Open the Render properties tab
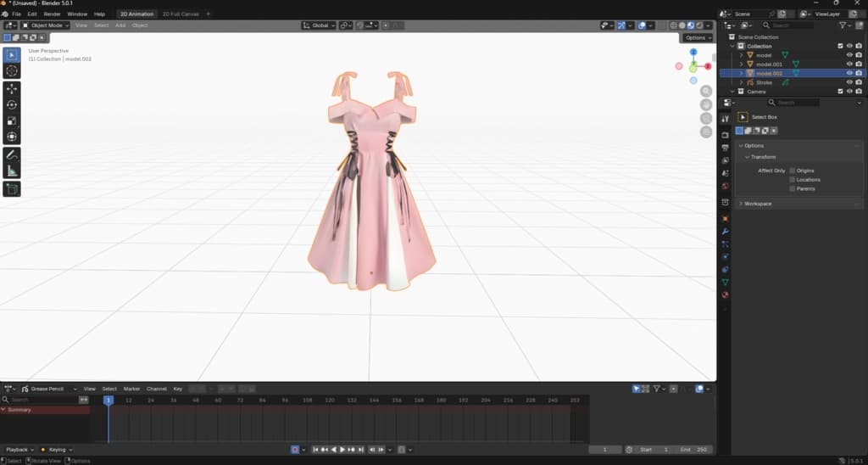Viewport: 868px width, 465px height. pyautogui.click(x=726, y=135)
